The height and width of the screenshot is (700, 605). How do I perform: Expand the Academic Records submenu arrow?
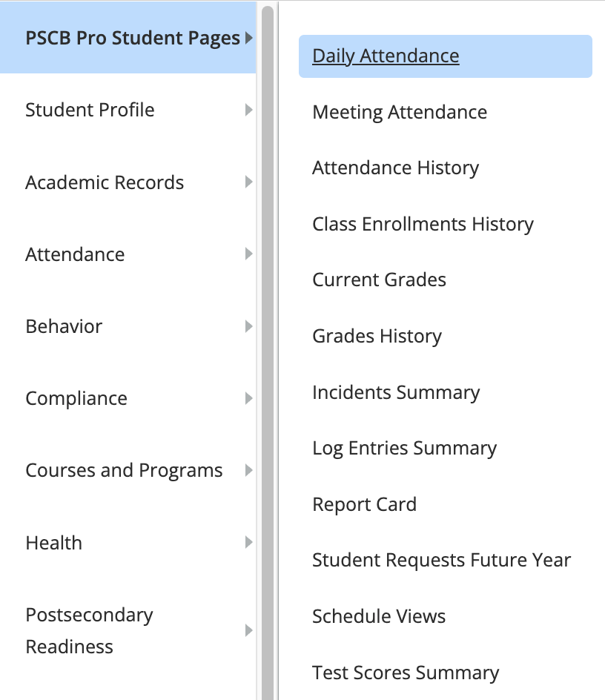[x=248, y=182]
